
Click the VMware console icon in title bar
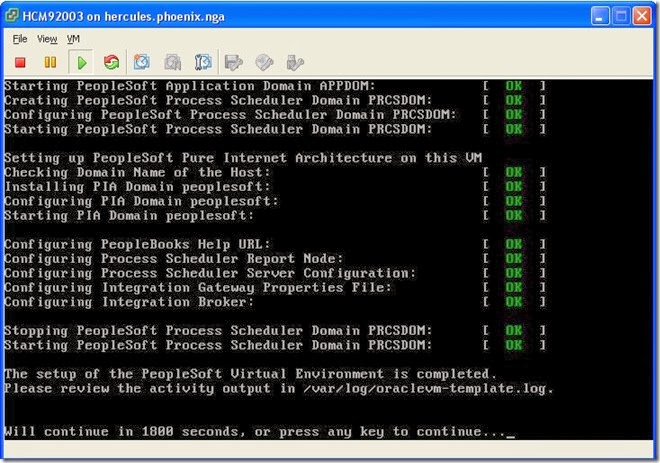point(12,16)
